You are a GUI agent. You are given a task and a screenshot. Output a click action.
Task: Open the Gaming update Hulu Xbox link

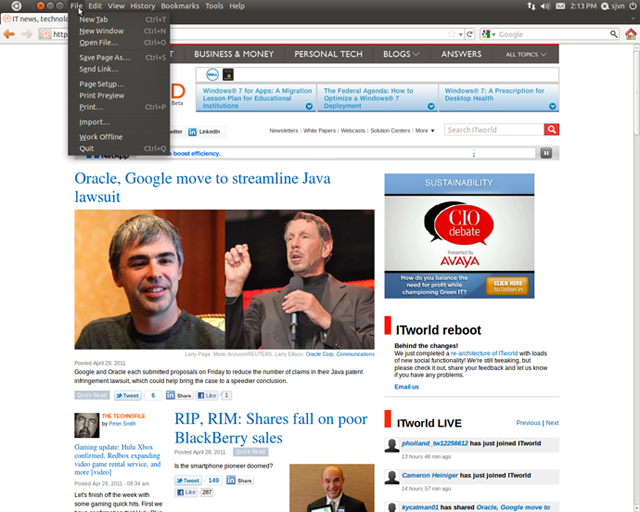118,459
